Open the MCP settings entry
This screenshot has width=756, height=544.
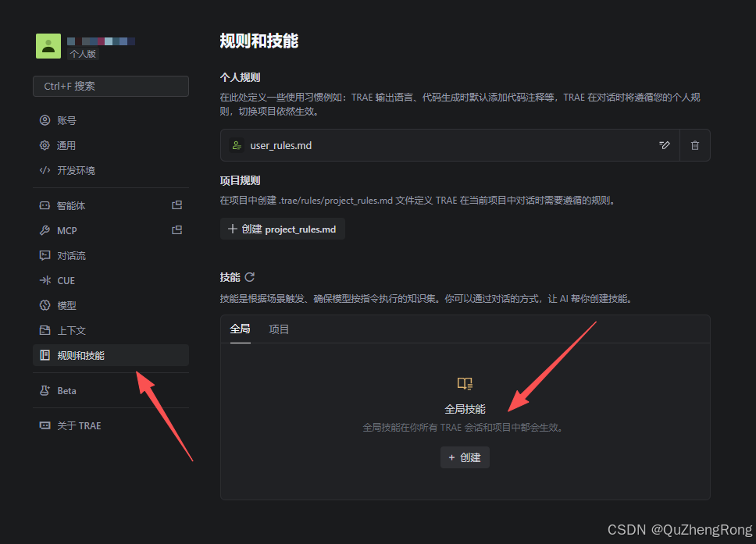111,231
